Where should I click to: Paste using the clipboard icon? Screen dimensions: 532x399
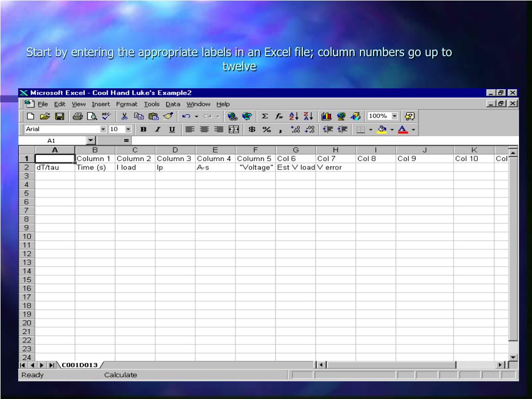153,116
